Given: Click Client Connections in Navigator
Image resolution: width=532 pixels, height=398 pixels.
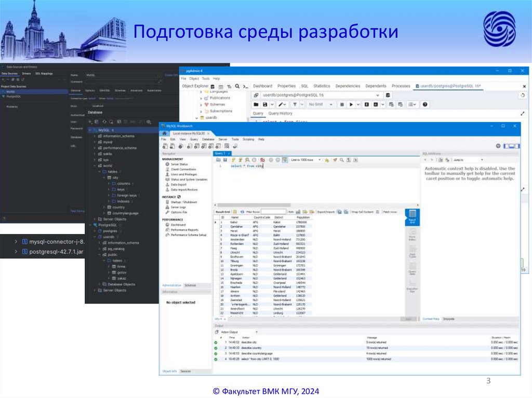Looking at the screenshot, I should (x=183, y=169).
